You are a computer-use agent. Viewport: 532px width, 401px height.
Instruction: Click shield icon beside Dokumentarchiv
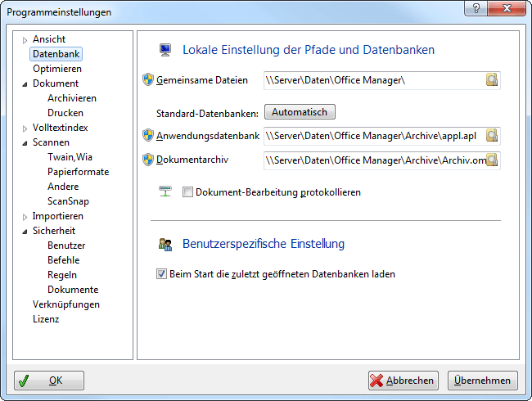pos(148,160)
